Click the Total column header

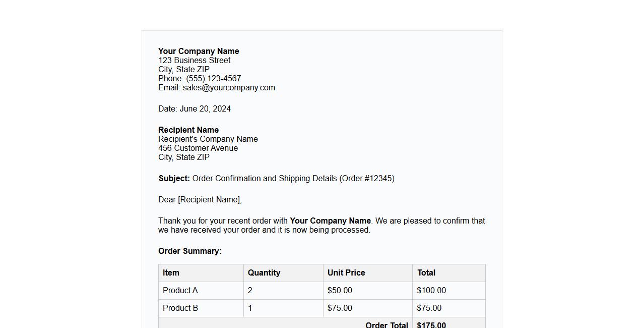(426, 272)
